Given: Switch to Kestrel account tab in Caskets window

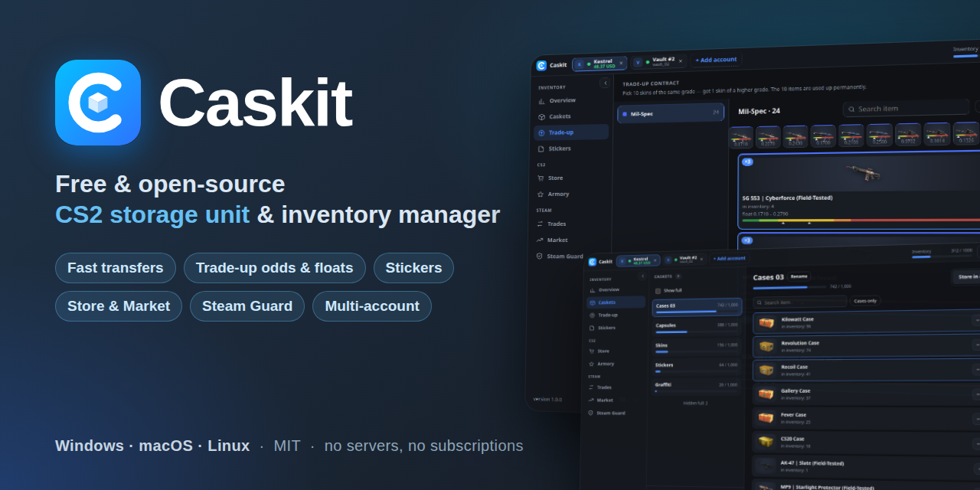Looking at the screenshot, I should pyautogui.click(x=637, y=260).
